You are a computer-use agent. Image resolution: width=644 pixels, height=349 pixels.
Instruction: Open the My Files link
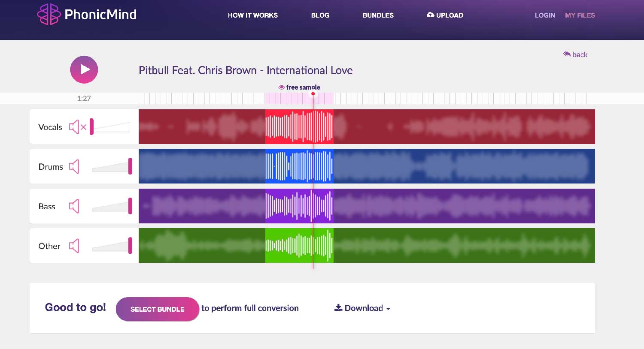point(580,15)
